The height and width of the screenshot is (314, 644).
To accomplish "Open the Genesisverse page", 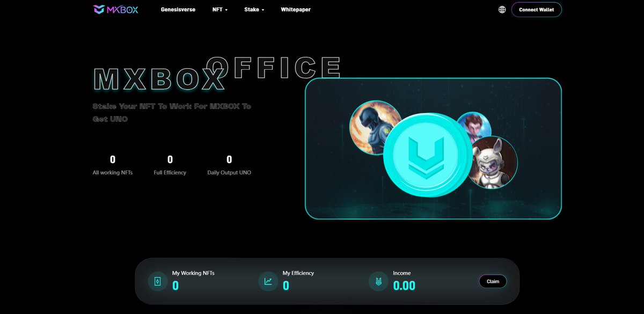I will pyautogui.click(x=178, y=10).
